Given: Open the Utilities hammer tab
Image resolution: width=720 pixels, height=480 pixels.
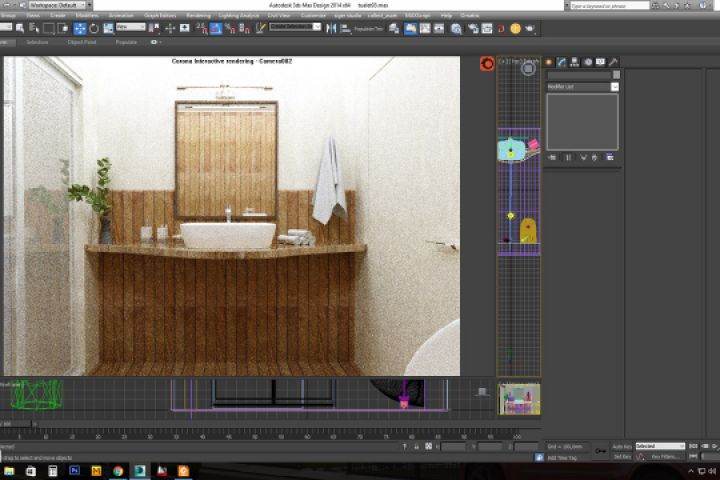Looking at the screenshot, I should click(x=613, y=63).
